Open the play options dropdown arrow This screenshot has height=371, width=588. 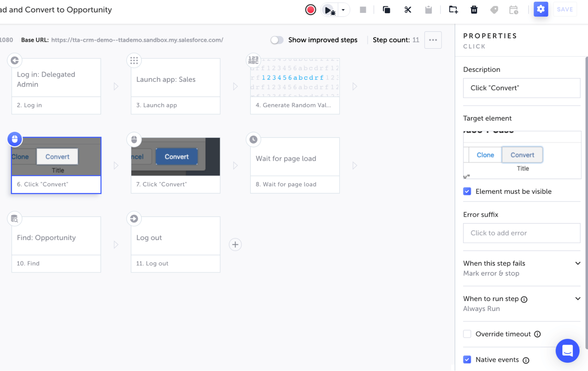pos(343,10)
